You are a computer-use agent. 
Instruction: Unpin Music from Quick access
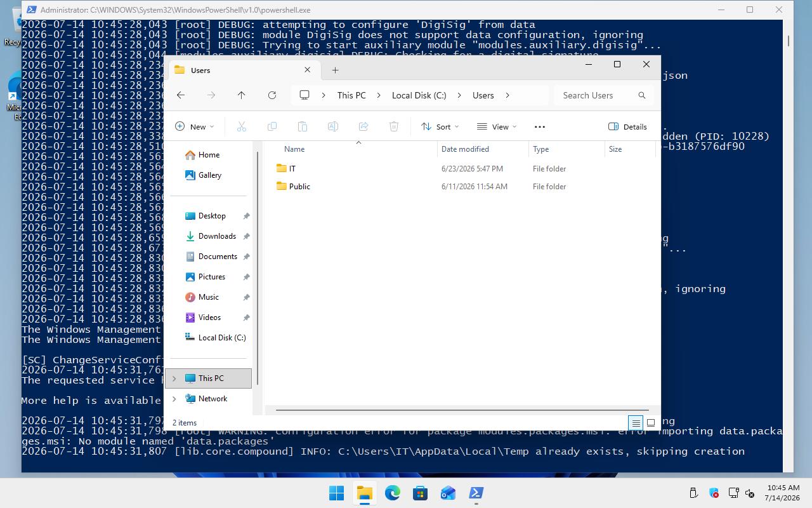tap(246, 297)
